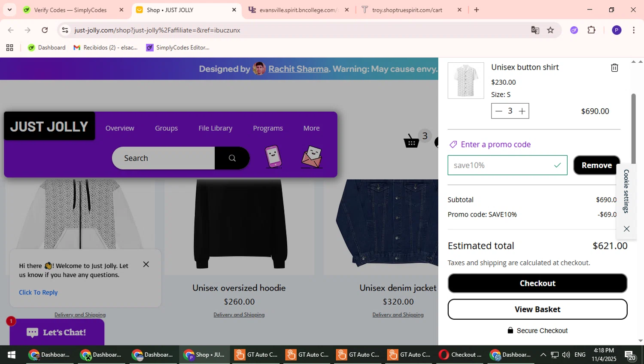
Task: Dismiss the welcome chat message
Action: pos(146,264)
